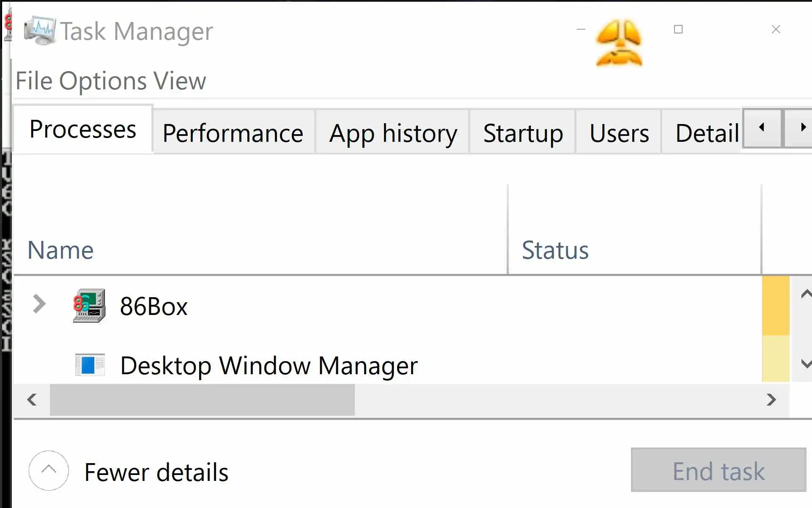This screenshot has height=508, width=812.
Task: Click the horizontal scrollbar thumb
Action: pyautogui.click(x=202, y=400)
